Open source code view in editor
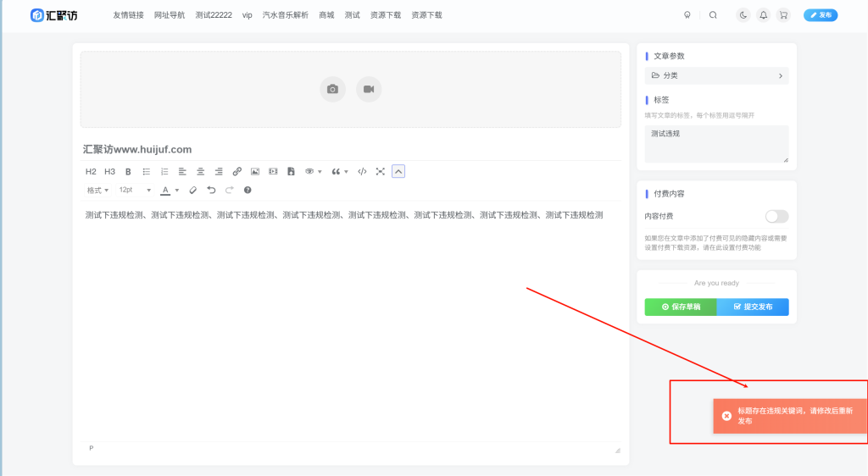The image size is (868, 476). tap(362, 172)
